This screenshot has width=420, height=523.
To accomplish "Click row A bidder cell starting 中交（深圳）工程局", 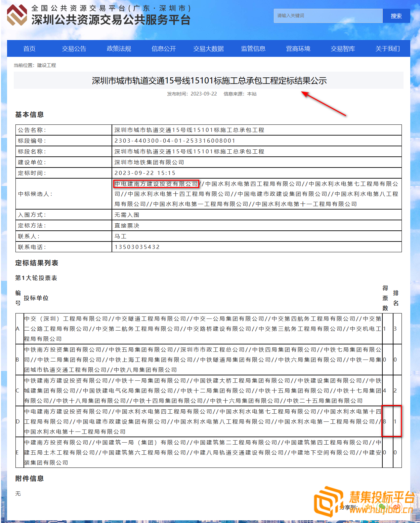I will click(x=203, y=329).
